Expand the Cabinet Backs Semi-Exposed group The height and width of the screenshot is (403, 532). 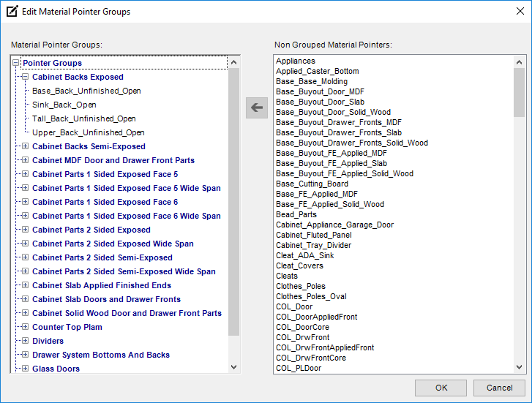point(25,146)
